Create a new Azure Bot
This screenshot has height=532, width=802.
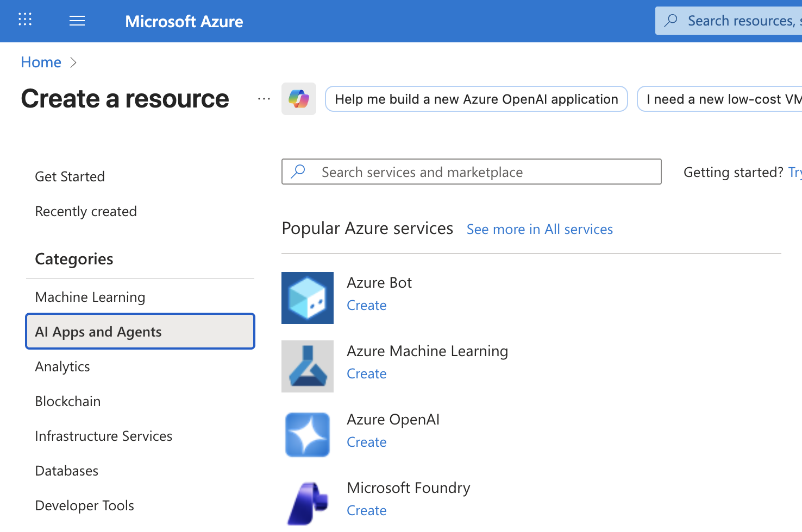coord(366,305)
